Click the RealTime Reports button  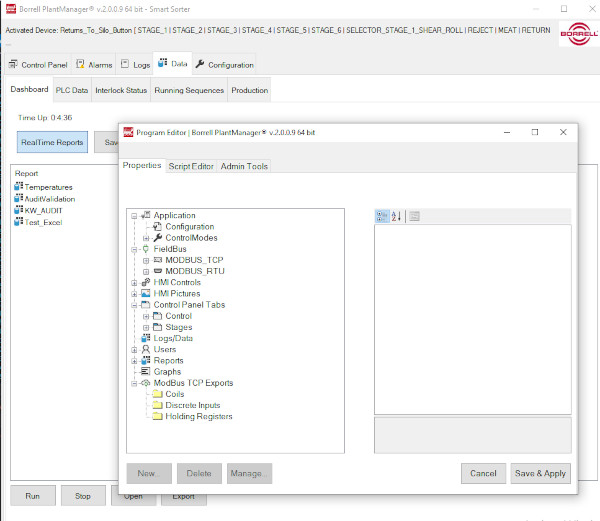pyautogui.click(x=52, y=143)
